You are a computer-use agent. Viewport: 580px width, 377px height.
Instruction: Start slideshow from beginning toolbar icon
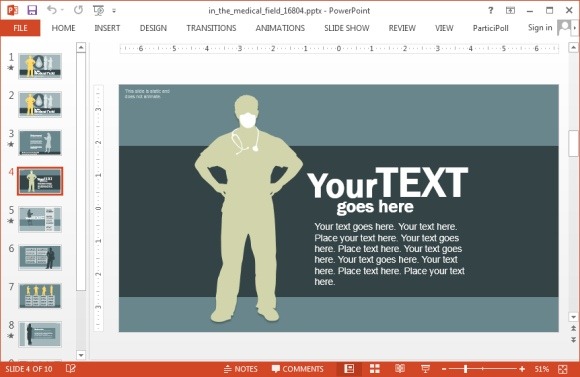(98, 10)
